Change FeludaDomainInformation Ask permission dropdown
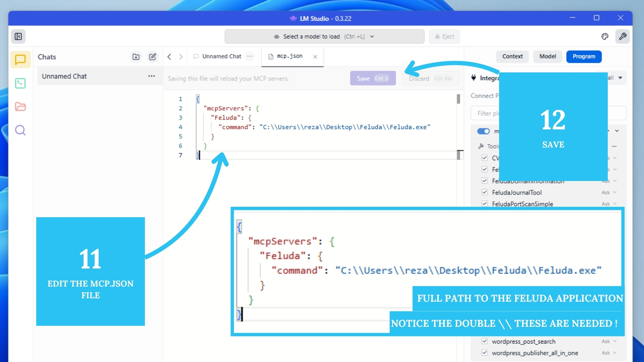 coord(609,181)
